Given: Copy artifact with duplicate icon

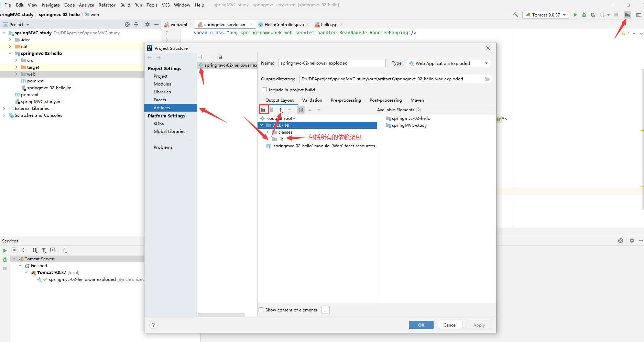Looking at the screenshot, I should (220, 57).
